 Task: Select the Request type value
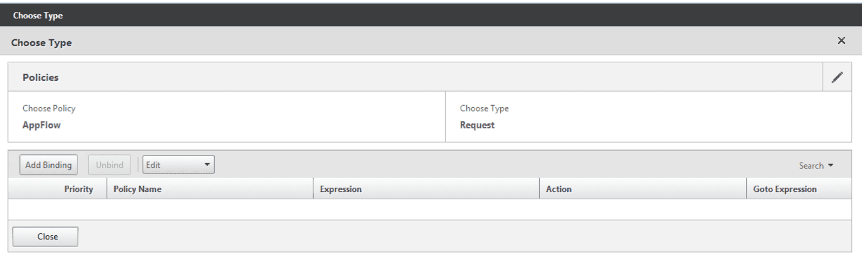pos(477,125)
